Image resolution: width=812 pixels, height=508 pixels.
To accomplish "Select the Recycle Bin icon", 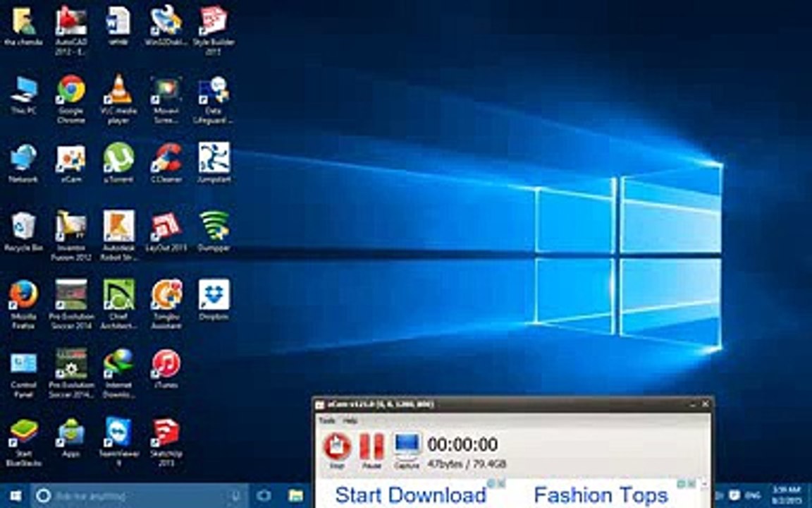I will 23,231.
